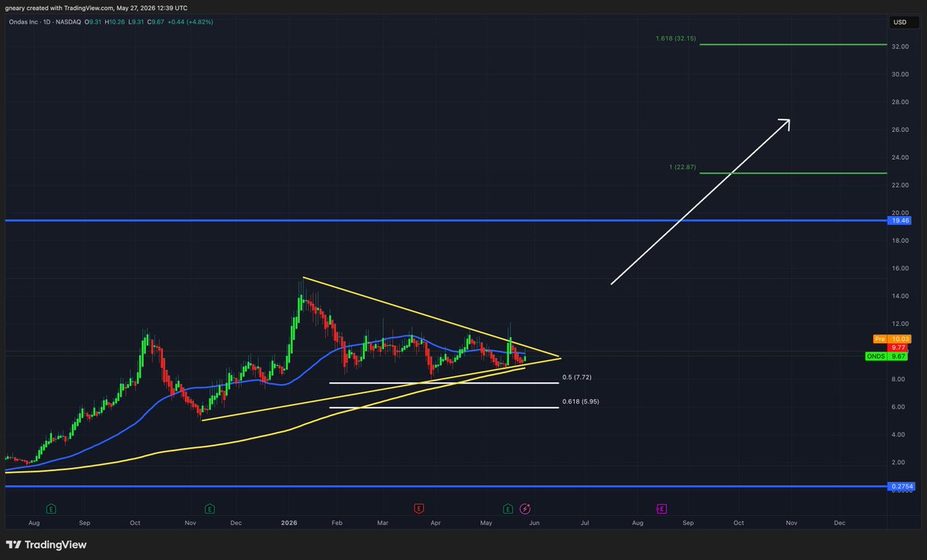Click the Ondas Inc symbol title
927x560 pixels.
pyautogui.click(x=25, y=22)
